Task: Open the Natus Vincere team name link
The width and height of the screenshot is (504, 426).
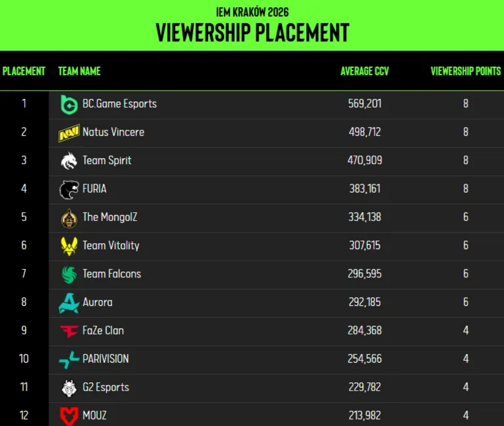Action: [x=113, y=132]
